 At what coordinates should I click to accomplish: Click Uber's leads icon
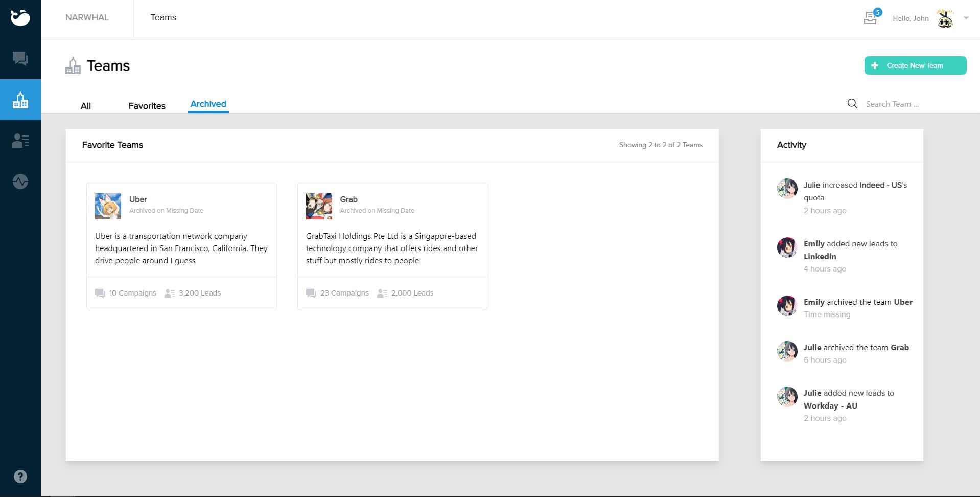tap(170, 293)
